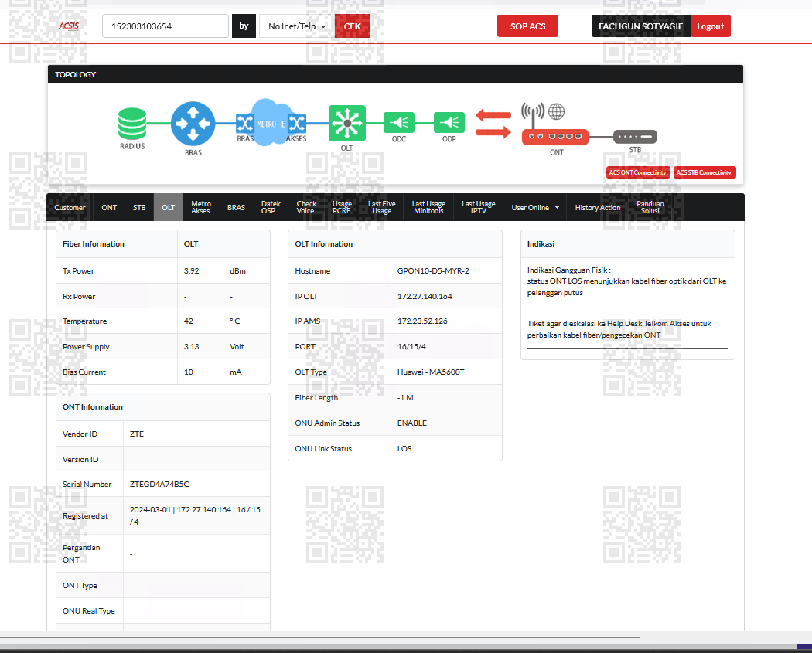
Task: Click the customer number search field
Action: [165, 26]
